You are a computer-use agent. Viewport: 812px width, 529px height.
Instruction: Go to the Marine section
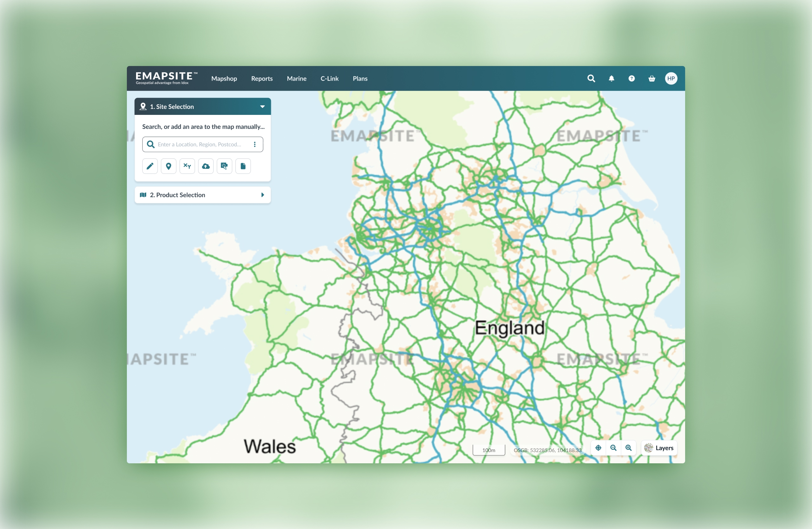[x=297, y=78]
